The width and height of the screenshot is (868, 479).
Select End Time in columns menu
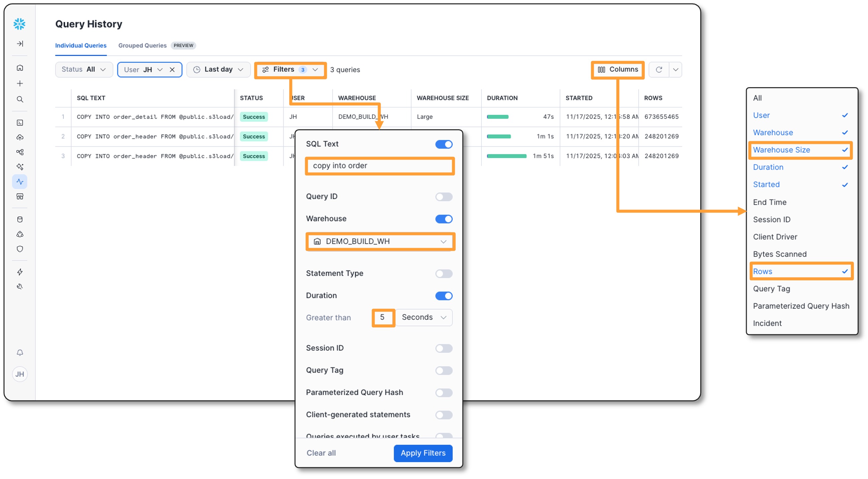tap(770, 202)
